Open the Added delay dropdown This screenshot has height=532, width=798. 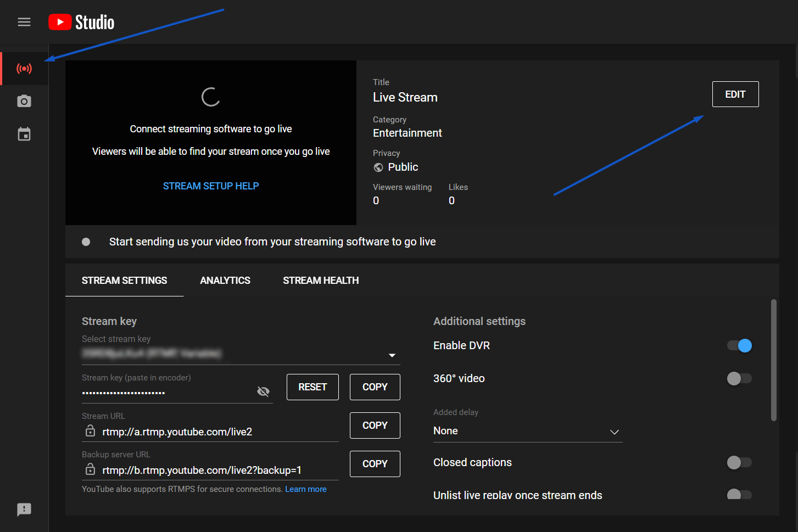pos(615,432)
